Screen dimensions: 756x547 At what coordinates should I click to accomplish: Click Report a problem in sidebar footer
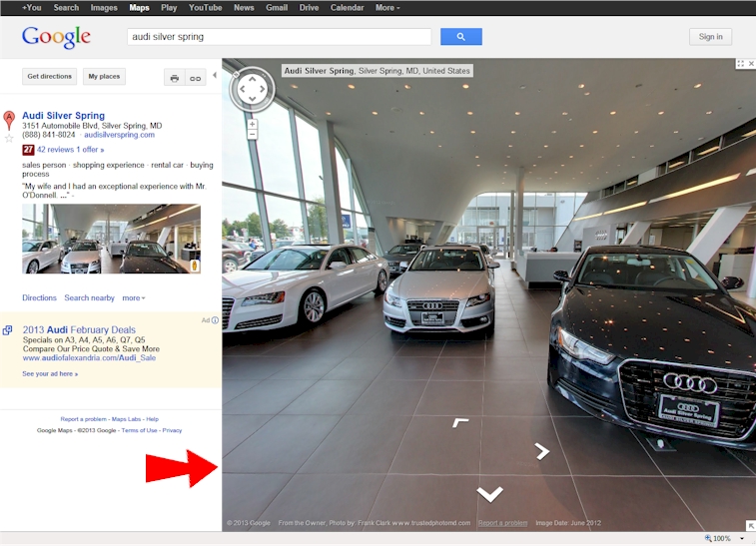click(x=84, y=419)
